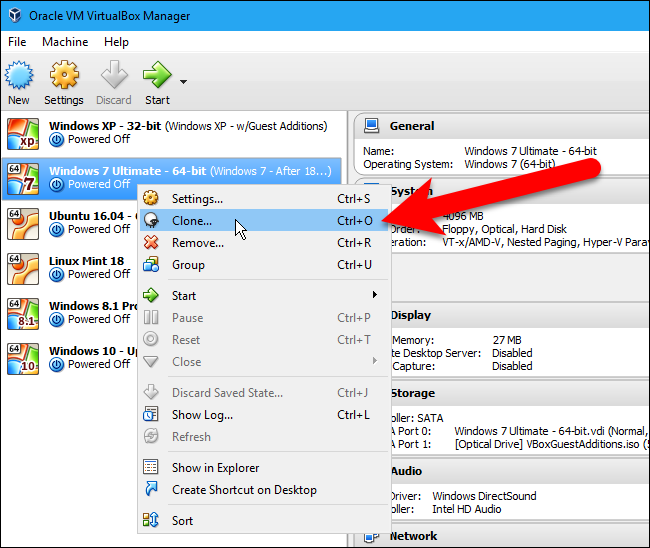Open the File menu

(17, 42)
